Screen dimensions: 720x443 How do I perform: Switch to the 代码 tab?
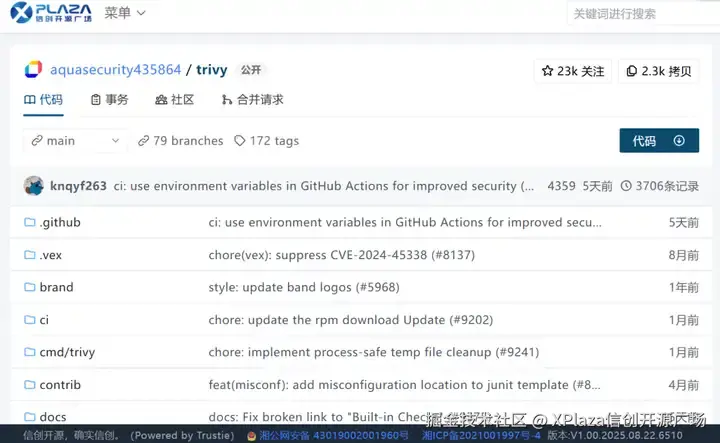[43, 100]
